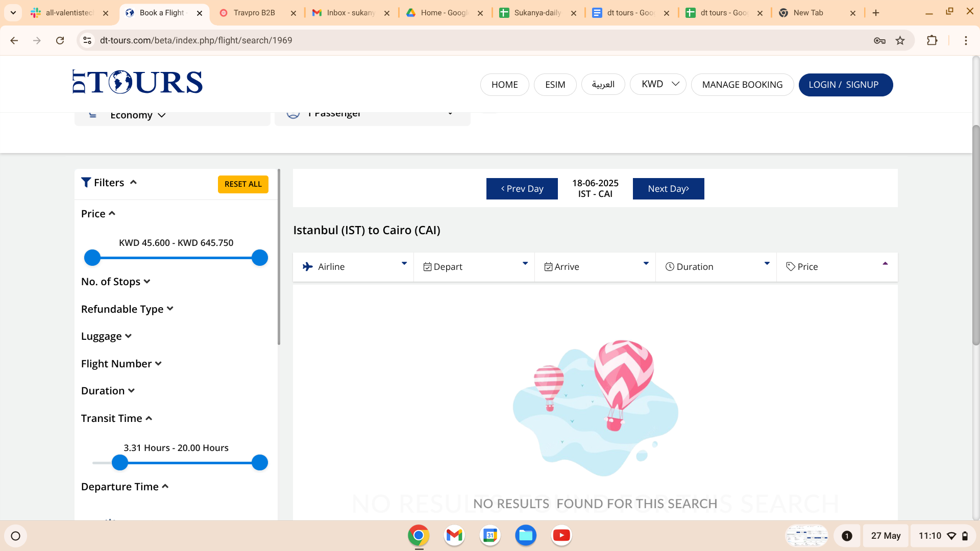The width and height of the screenshot is (980, 551).
Task: Open Files app in the shelf
Action: pyautogui.click(x=525, y=535)
